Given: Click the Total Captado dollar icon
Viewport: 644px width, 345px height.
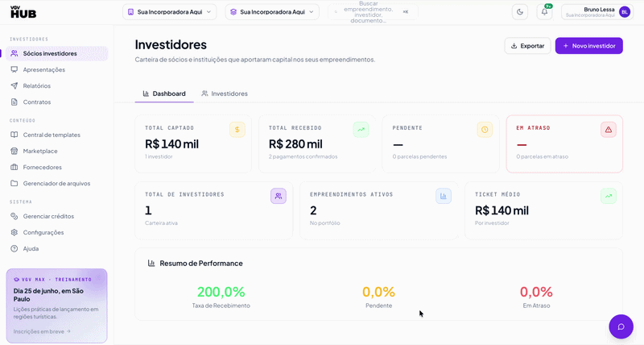Looking at the screenshot, I should click(237, 130).
